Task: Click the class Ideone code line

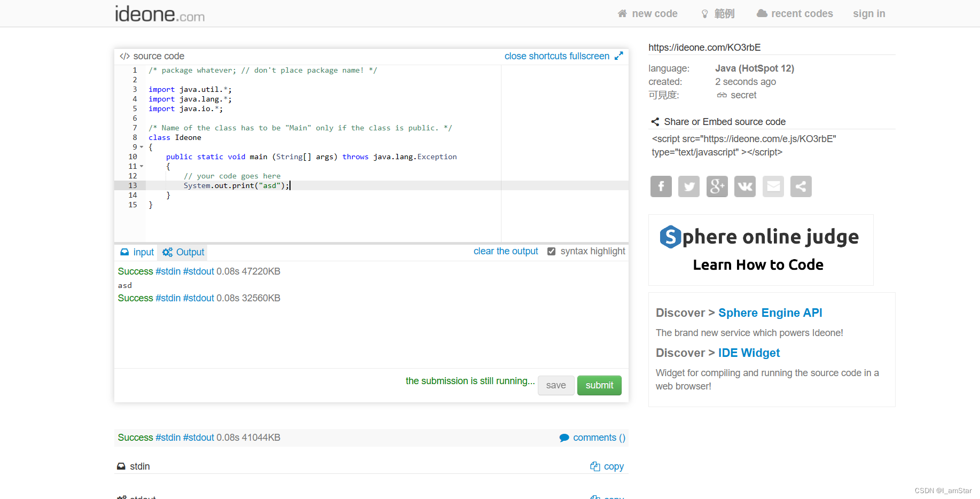Action: pos(175,137)
